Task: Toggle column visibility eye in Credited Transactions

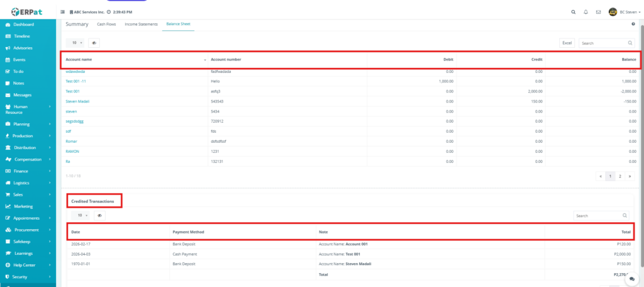Action: (x=99, y=215)
